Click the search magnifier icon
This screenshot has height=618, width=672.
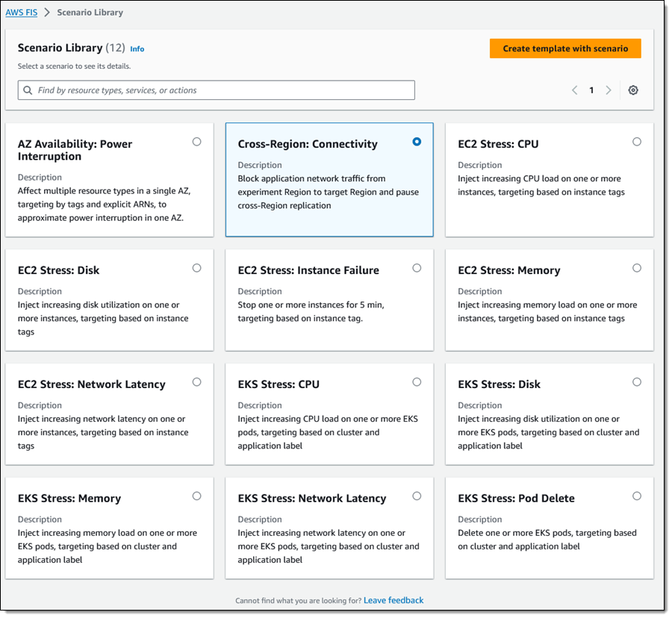click(28, 90)
